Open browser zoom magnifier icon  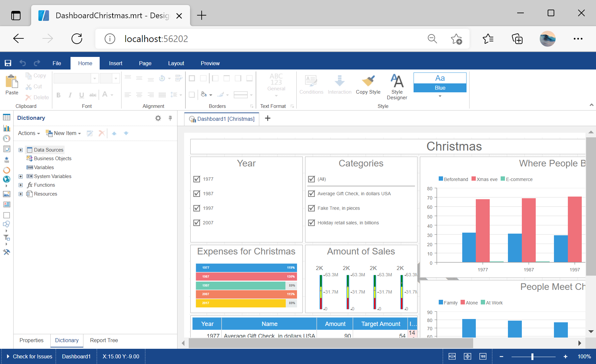pyautogui.click(x=432, y=39)
